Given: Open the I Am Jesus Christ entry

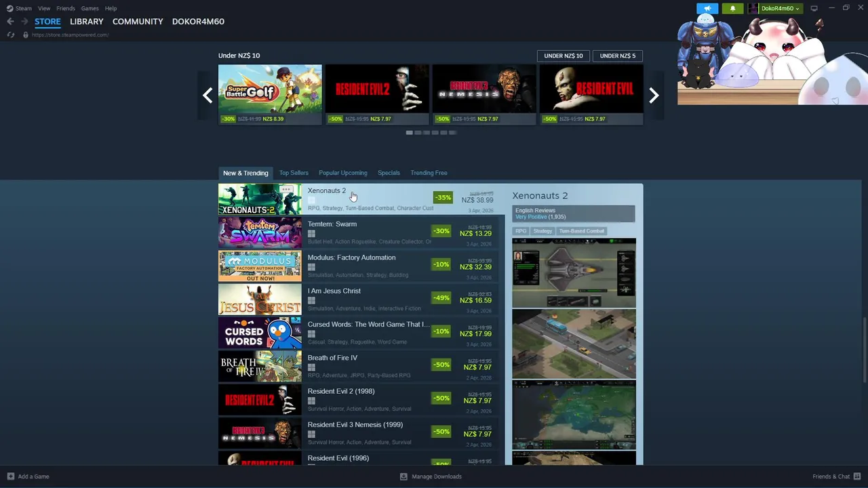Looking at the screenshot, I should [358, 300].
